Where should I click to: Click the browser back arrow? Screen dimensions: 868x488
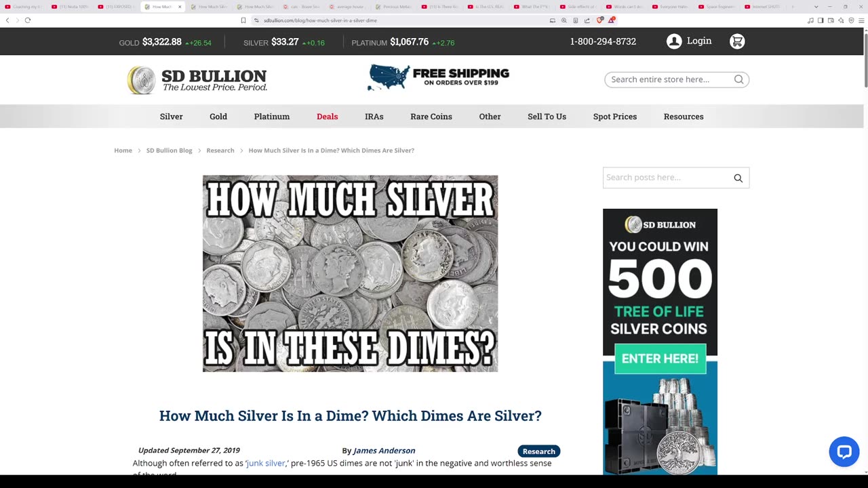(x=7, y=20)
